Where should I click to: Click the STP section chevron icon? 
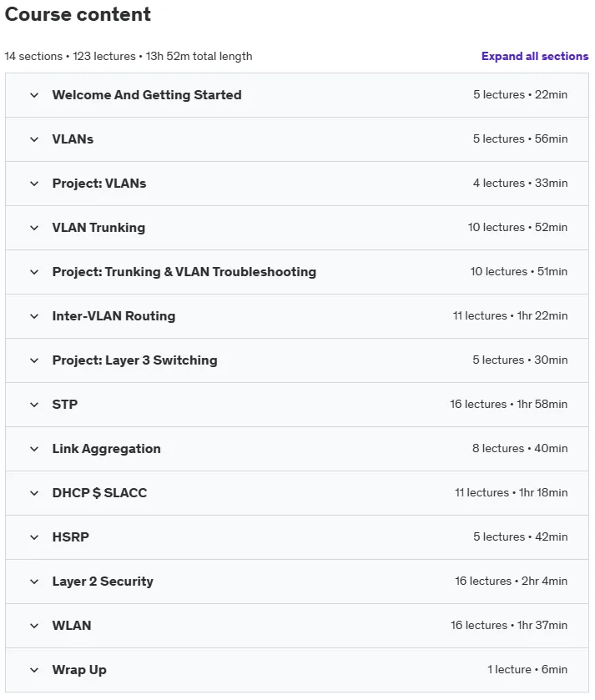point(34,405)
